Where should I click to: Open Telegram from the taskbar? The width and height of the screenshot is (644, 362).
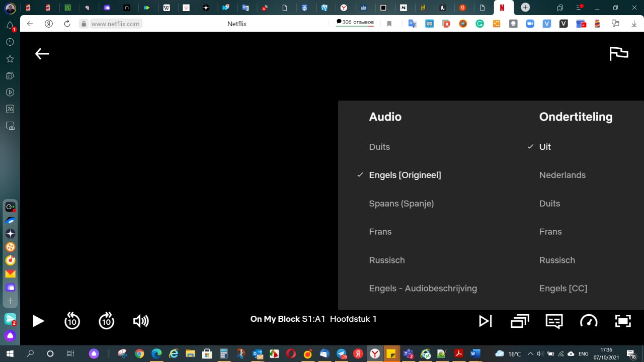[x=341, y=353]
